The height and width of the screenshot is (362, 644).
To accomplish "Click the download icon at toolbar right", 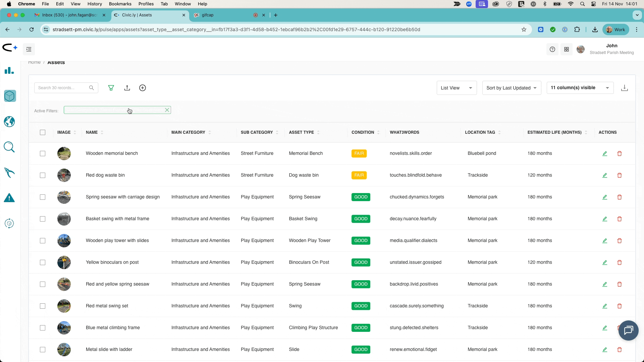I will click(624, 88).
